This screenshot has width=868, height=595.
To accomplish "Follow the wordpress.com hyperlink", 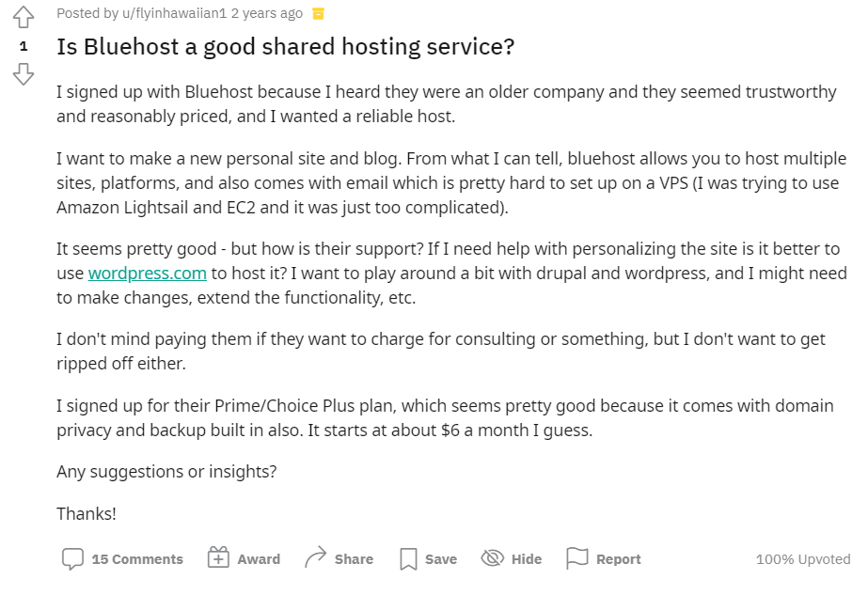I will click(x=147, y=274).
